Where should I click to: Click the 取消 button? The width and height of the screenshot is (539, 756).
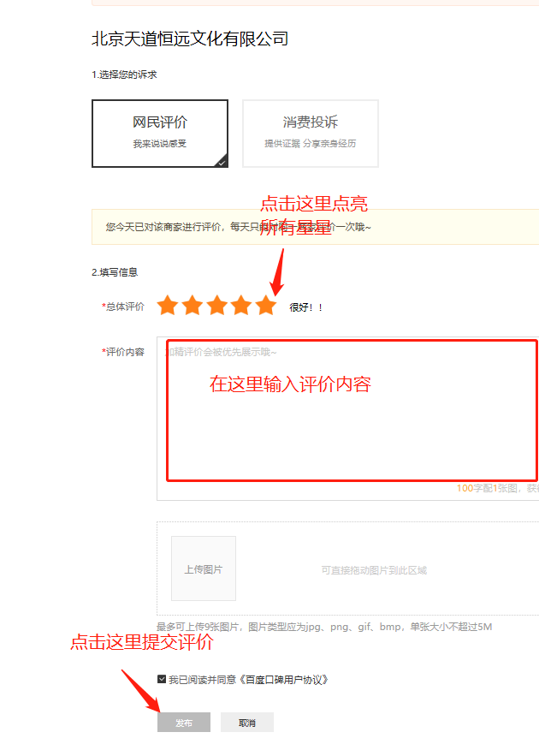point(247,723)
